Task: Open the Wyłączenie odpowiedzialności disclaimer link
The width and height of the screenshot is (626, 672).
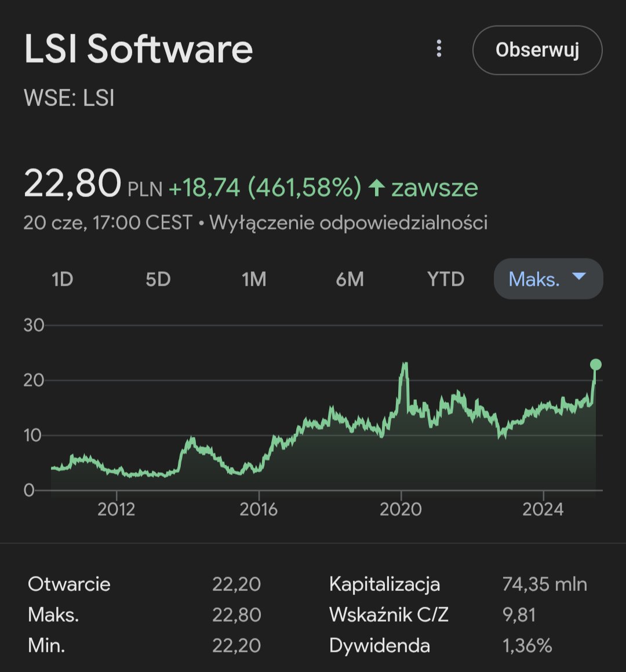Action: click(348, 223)
